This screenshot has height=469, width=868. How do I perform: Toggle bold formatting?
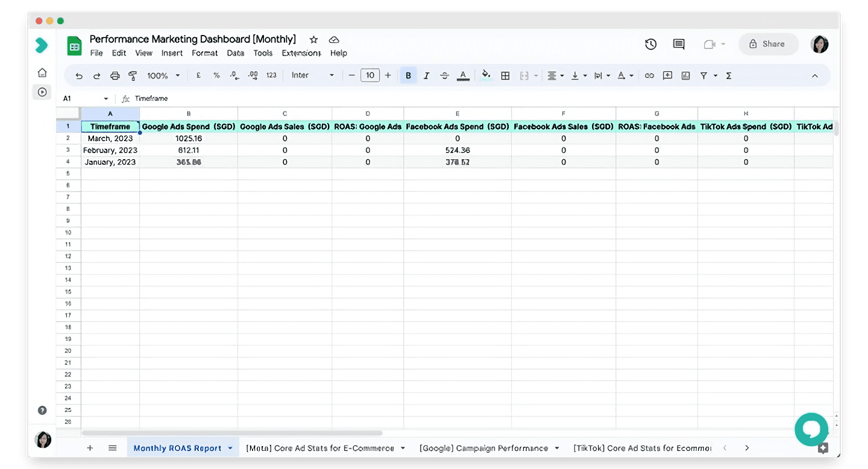pyautogui.click(x=408, y=75)
